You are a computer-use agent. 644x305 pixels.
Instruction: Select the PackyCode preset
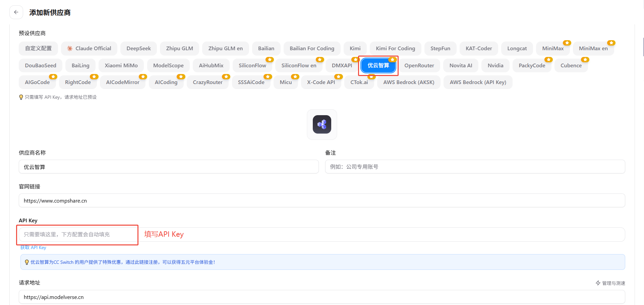[x=532, y=66]
